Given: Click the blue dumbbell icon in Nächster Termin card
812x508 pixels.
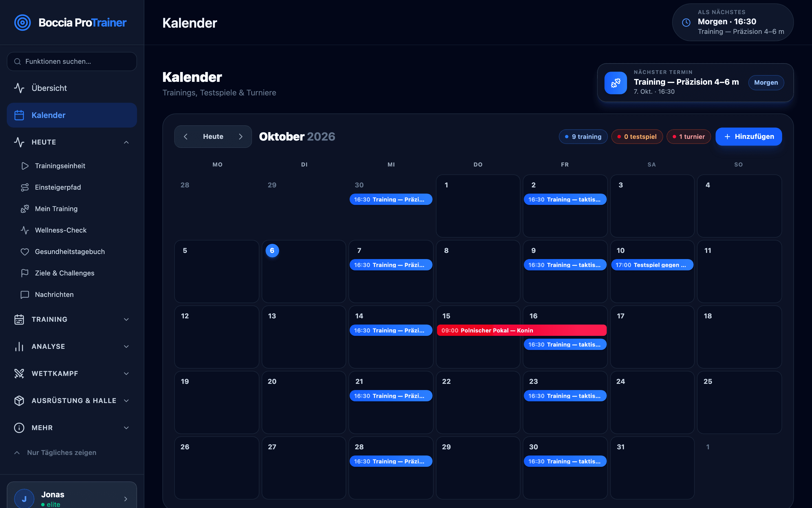Looking at the screenshot, I should tap(616, 83).
